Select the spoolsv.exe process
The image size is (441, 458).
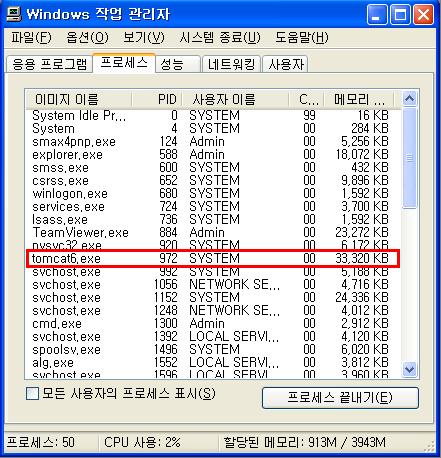pyautogui.click(x=213, y=349)
